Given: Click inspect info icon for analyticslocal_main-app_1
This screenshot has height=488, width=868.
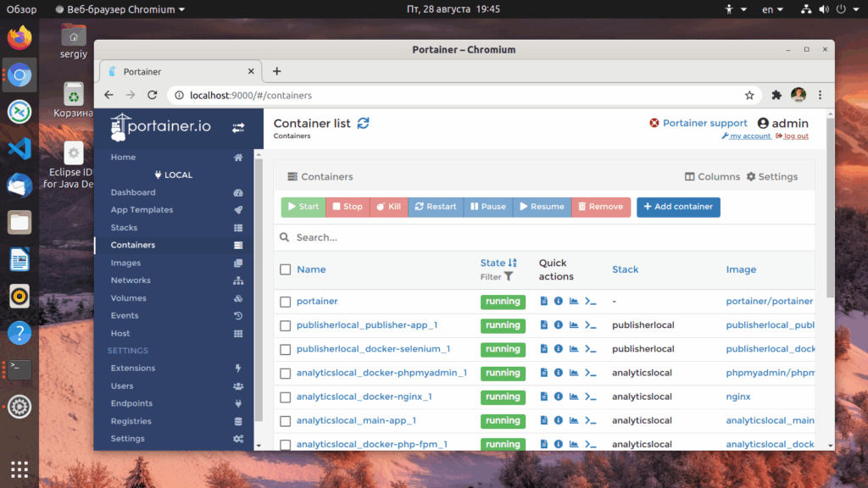Looking at the screenshot, I should click(x=558, y=420).
